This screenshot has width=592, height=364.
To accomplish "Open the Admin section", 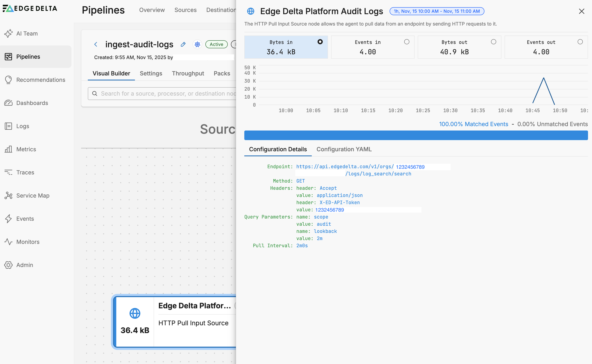I will point(25,265).
